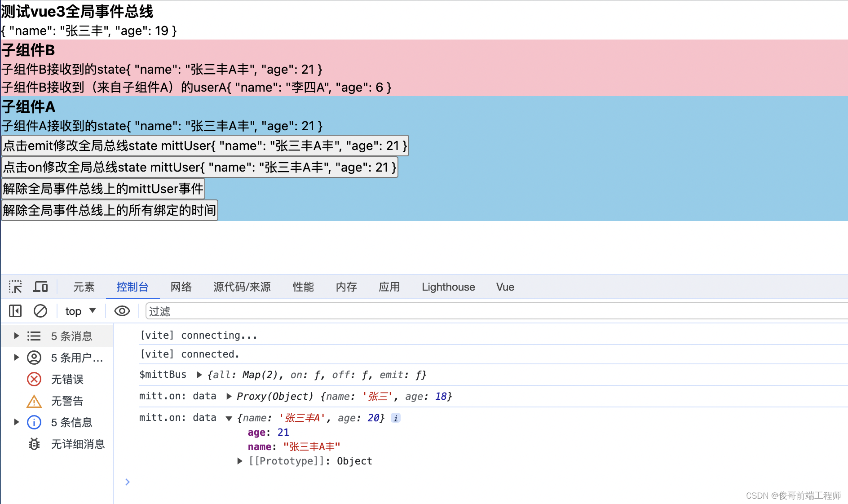
Task: Click the 点击on修改全局总线state button
Action: (200, 167)
